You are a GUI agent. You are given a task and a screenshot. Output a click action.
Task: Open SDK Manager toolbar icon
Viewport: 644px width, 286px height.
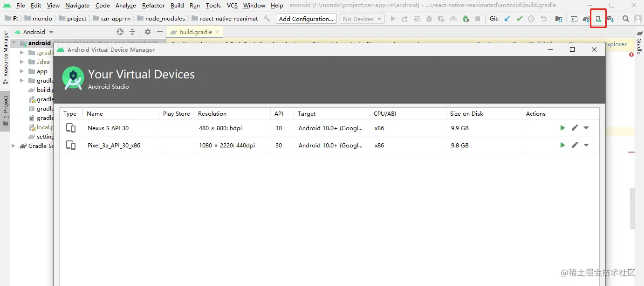click(x=610, y=19)
